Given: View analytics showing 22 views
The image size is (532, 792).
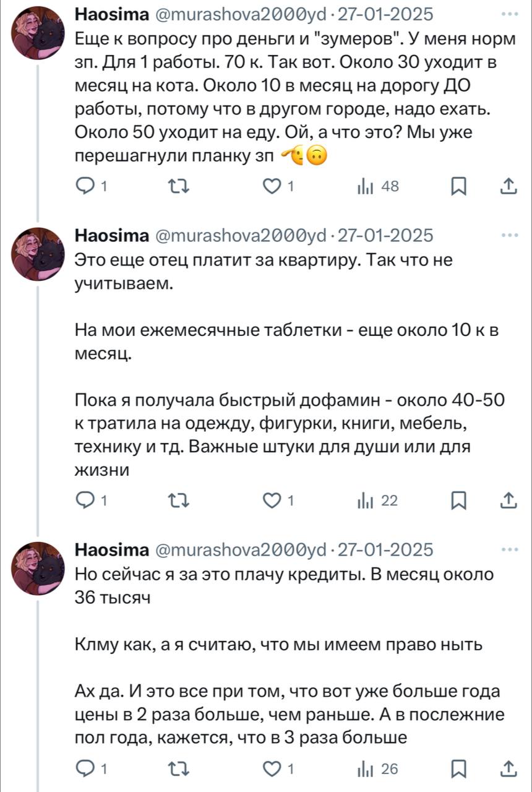Looking at the screenshot, I should click(370, 501).
